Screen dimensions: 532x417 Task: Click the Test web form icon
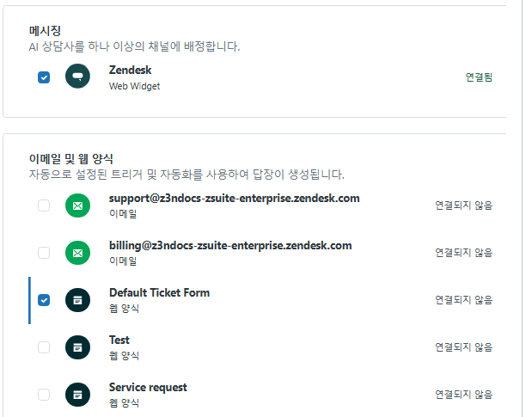(x=77, y=347)
